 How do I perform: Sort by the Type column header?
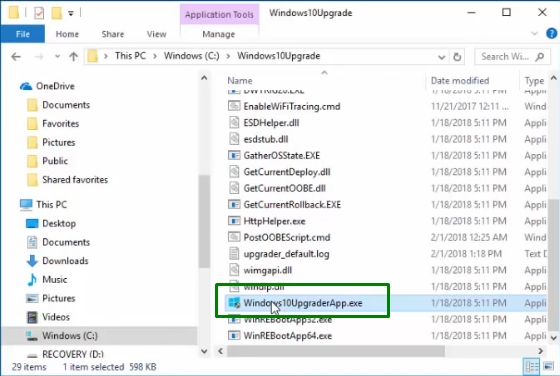point(534,81)
